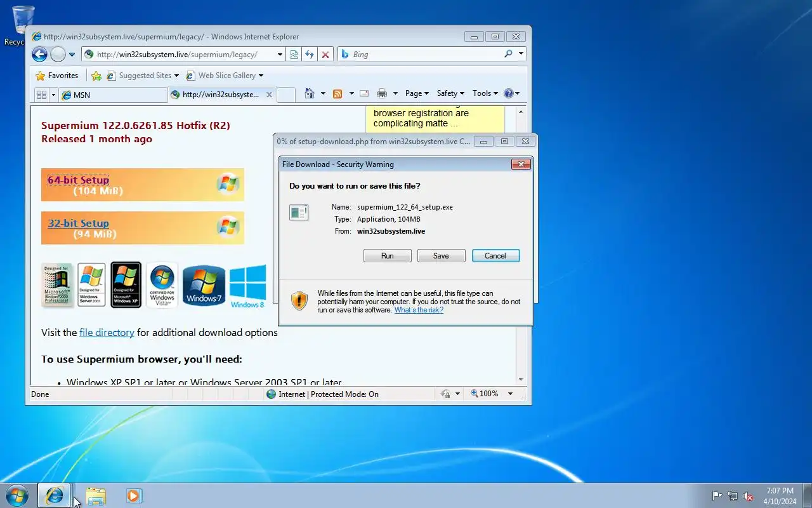The width and height of the screenshot is (812, 508).
Task: Click the search magnifier icon
Action: (508, 55)
